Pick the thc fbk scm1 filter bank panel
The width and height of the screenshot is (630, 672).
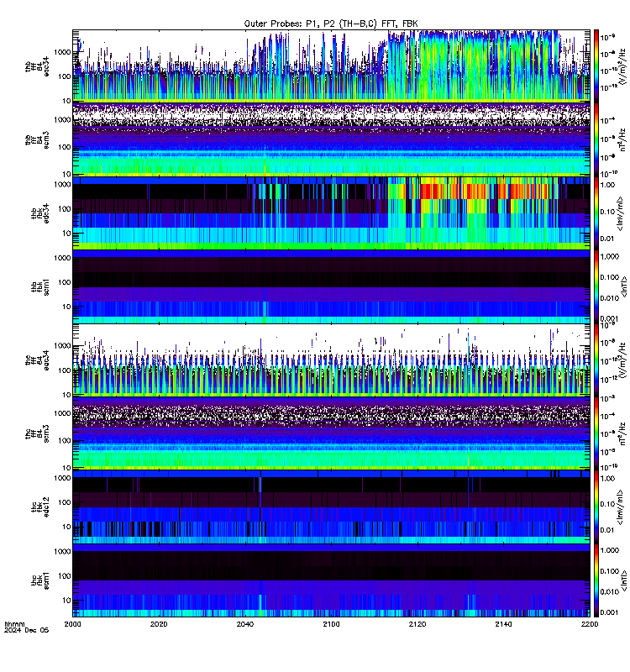click(x=331, y=580)
